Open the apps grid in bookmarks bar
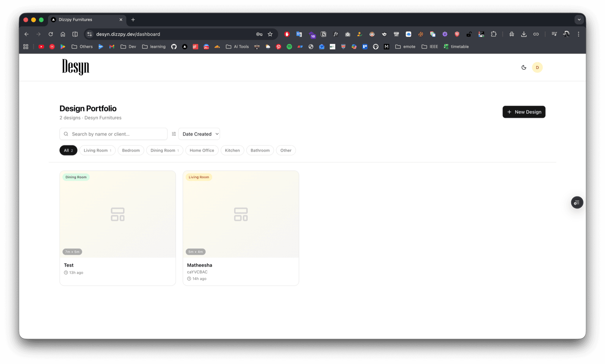 [x=26, y=46]
